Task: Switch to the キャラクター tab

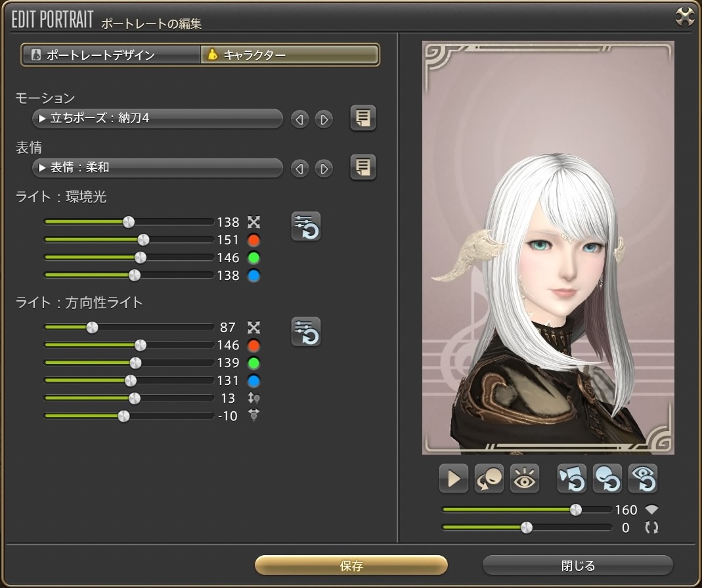Action: (x=290, y=55)
